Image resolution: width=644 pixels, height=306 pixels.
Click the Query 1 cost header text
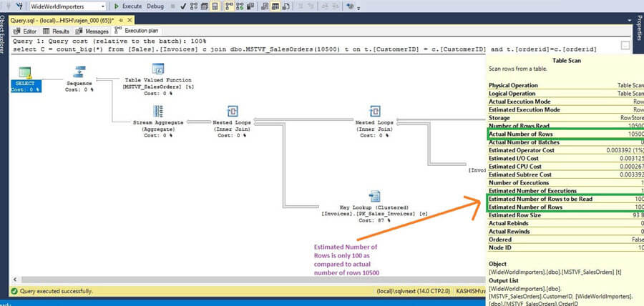coord(109,41)
